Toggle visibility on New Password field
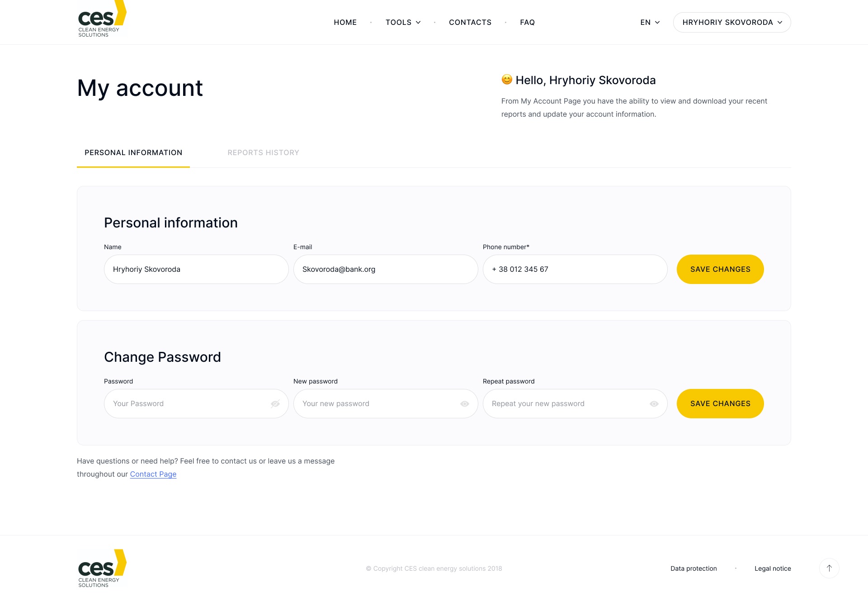This screenshot has height=601, width=868. (x=465, y=403)
